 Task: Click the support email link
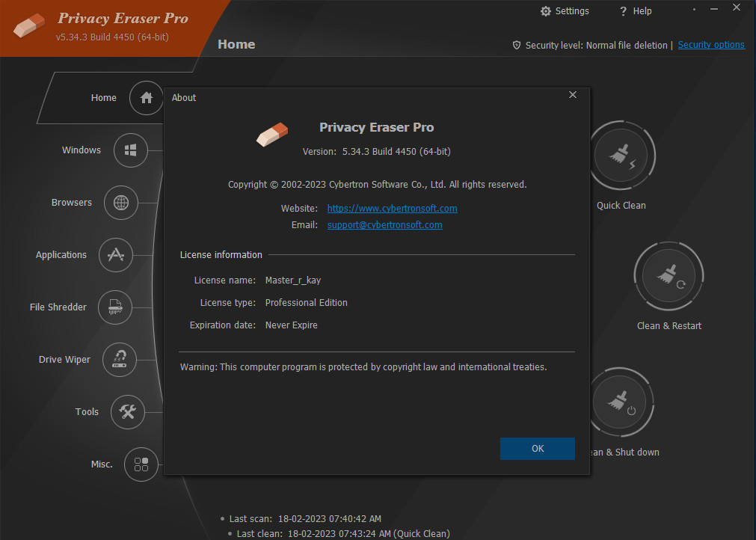point(385,225)
